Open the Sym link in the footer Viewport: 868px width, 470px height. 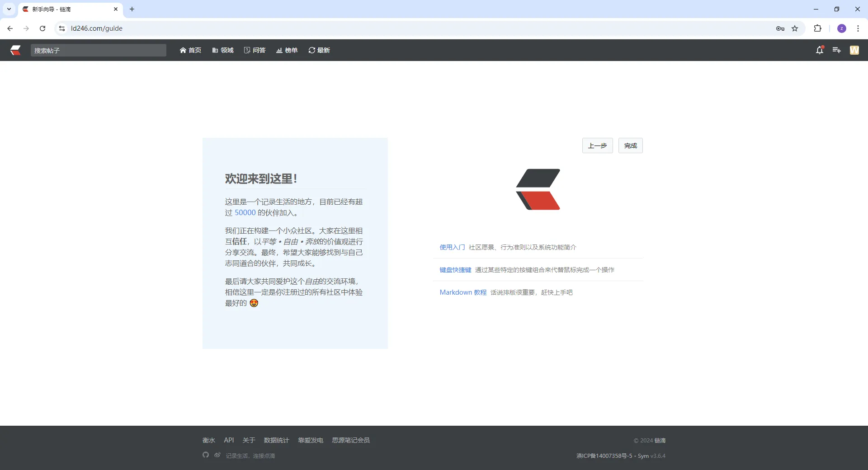click(643, 456)
